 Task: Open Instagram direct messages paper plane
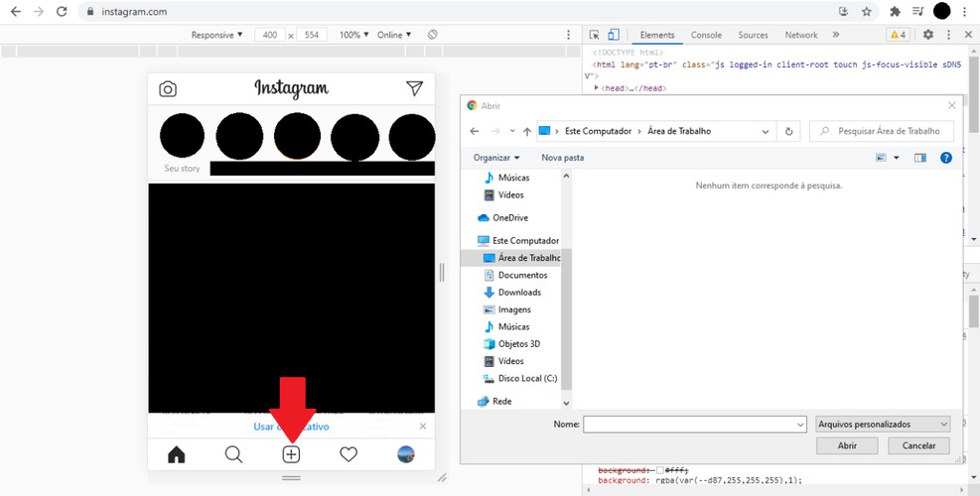coord(414,88)
